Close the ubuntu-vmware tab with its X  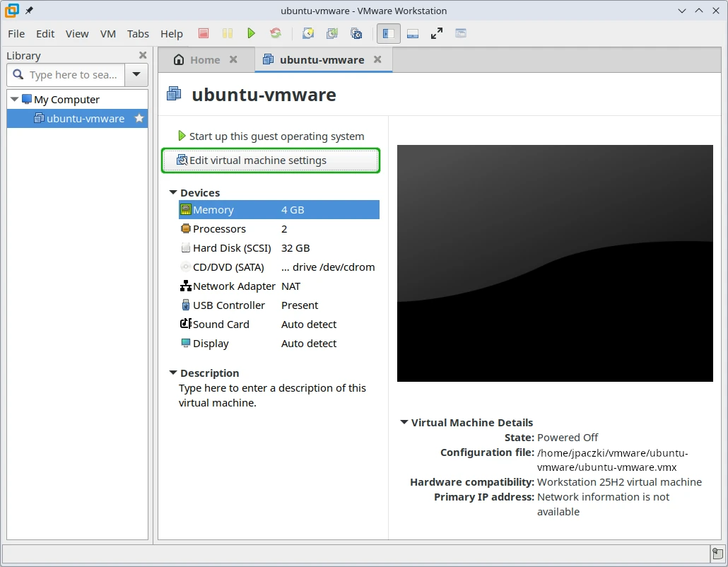[377, 60]
